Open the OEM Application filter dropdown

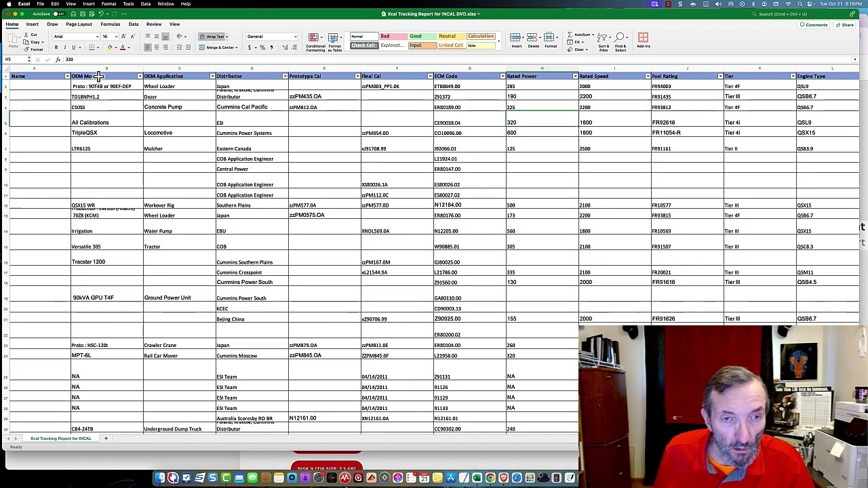pos(212,77)
